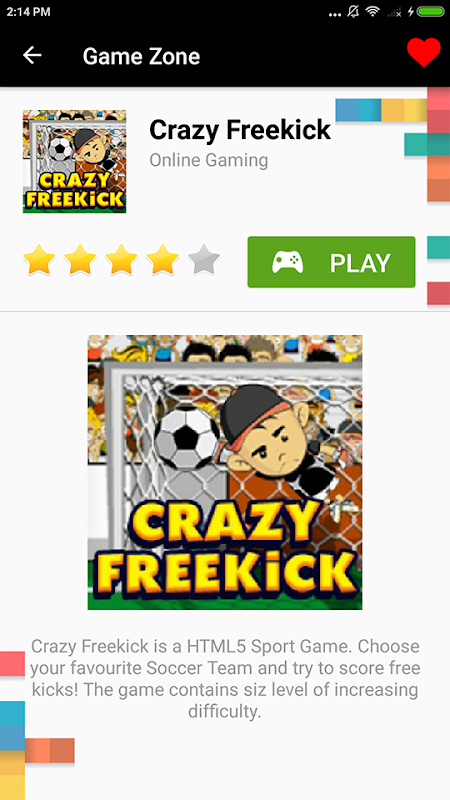Select the third rating star
This screenshot has width=450, height=800.
(121, 260)
